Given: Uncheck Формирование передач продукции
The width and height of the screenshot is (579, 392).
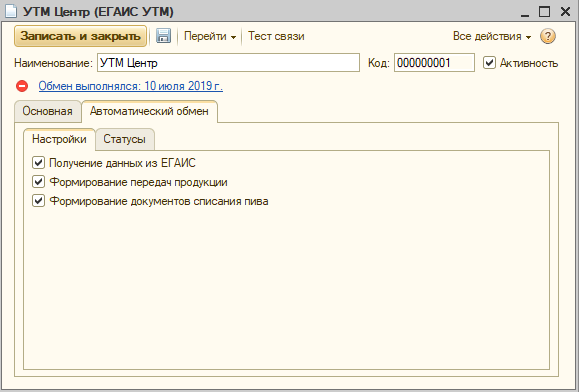Looking at the screenshot, I should [x=38, y=182].
